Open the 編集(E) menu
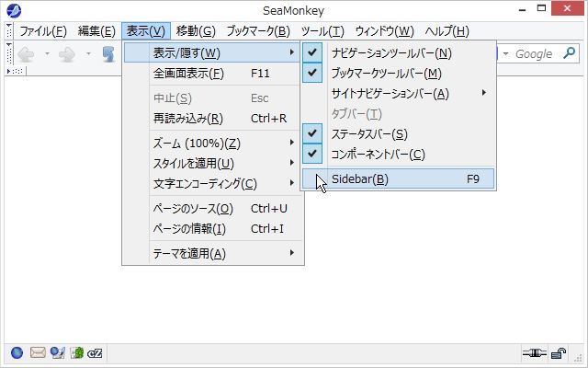Screen dimensions: 588x368 pyautogui.click(x=96, y=31)
